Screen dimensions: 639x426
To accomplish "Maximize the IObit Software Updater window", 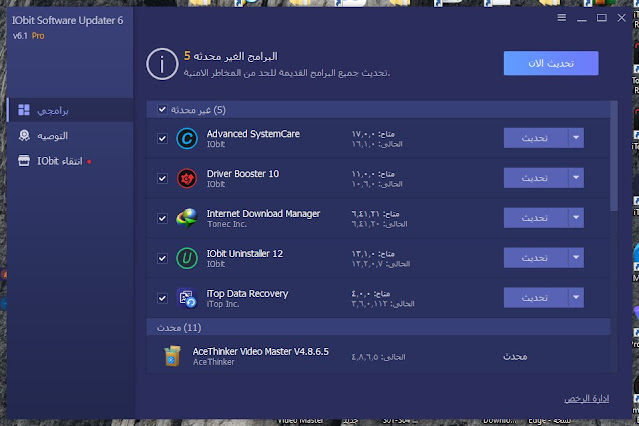I will tap(602, 18).
